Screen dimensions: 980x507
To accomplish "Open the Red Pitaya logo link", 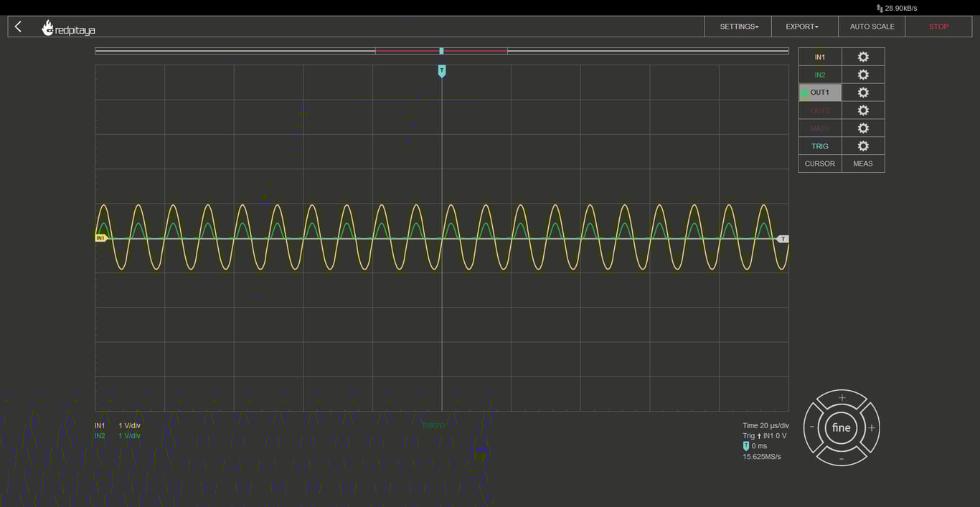I will (69, 28).
